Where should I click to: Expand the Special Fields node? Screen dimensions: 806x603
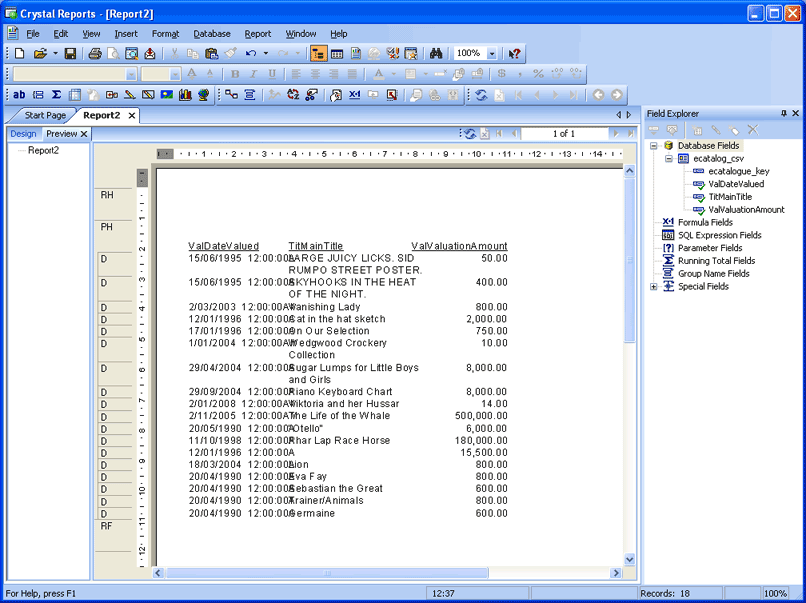(x=653, y=286)
